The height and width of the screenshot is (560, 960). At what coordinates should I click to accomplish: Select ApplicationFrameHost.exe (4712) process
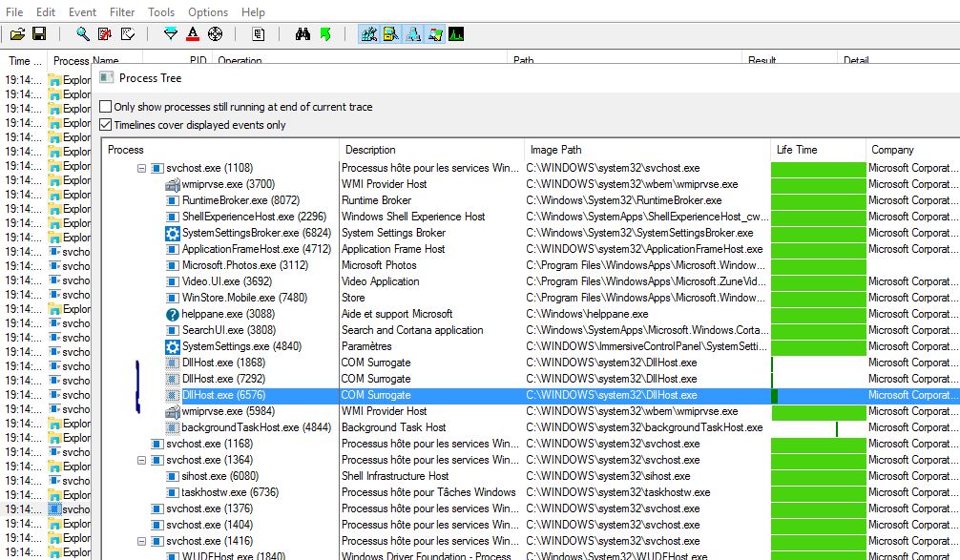[x=257, y=249]
